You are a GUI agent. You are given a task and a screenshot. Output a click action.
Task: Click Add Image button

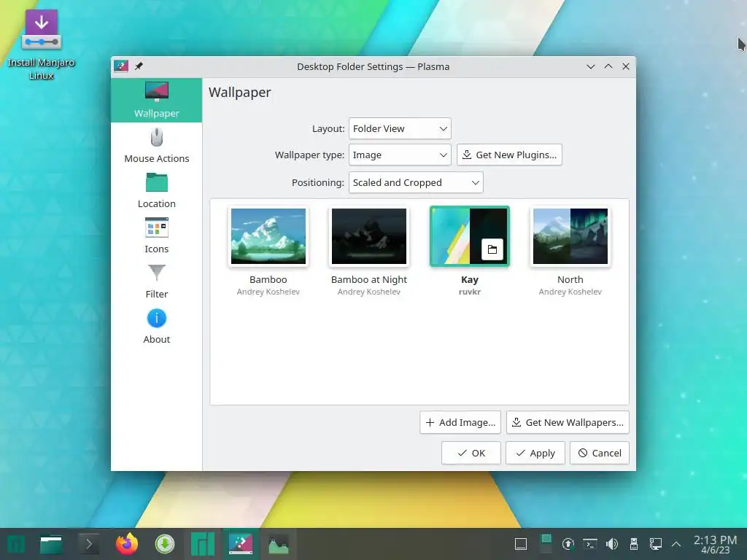(x=460, y=422)
